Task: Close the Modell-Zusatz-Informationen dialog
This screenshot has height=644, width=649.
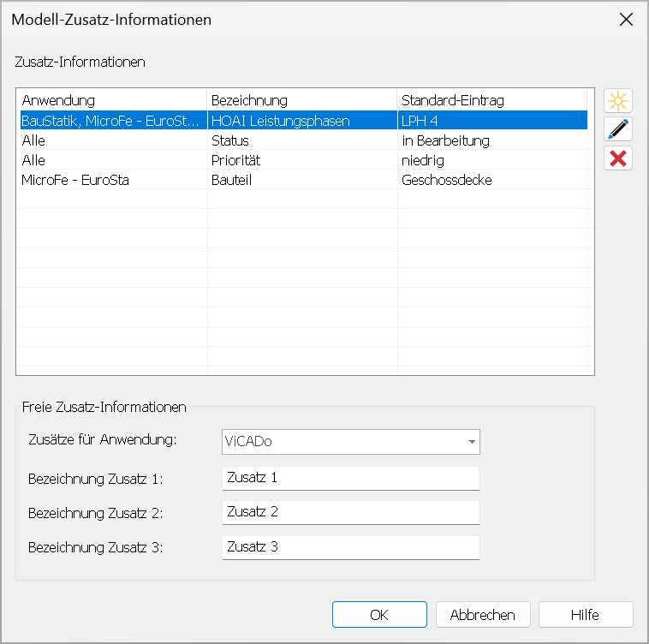Action: [x=626, y=19]
